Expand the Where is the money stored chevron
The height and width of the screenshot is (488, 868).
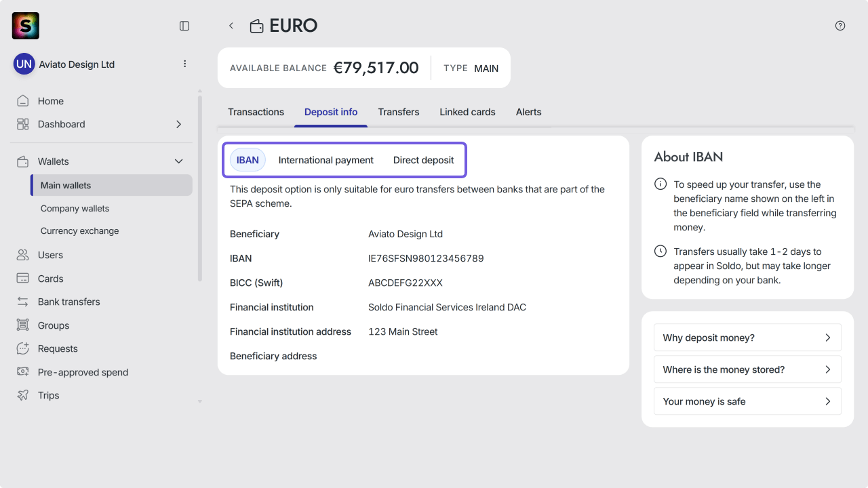(x=828, y=369)
